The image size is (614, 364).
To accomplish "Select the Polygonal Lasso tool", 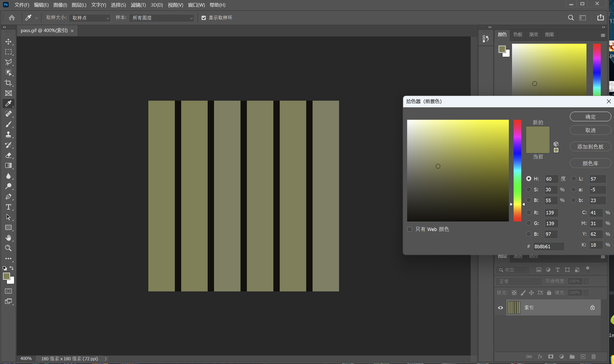I will pyautogui.click(x=8, y=62).
